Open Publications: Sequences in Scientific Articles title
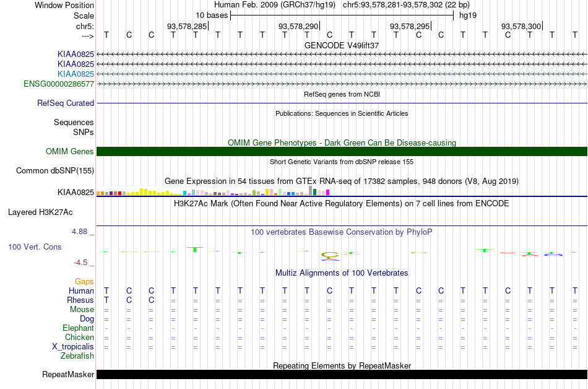This screenshot has width=588, height=389. click(342, 113)
